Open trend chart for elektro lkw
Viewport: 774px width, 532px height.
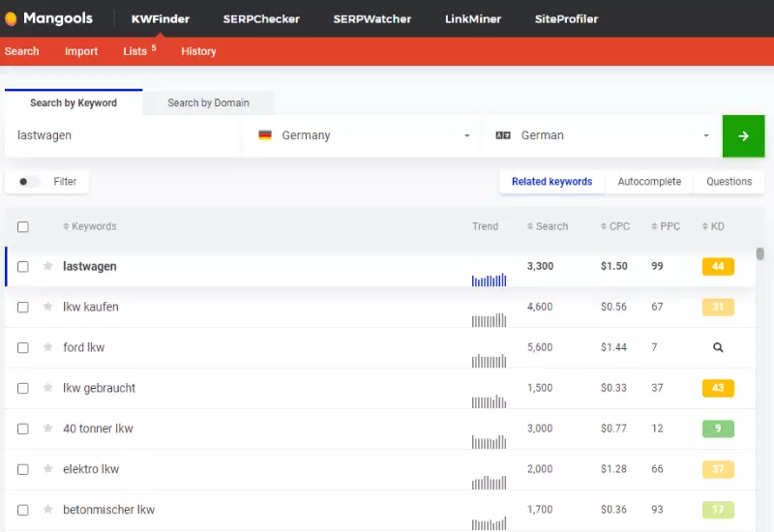489,482
